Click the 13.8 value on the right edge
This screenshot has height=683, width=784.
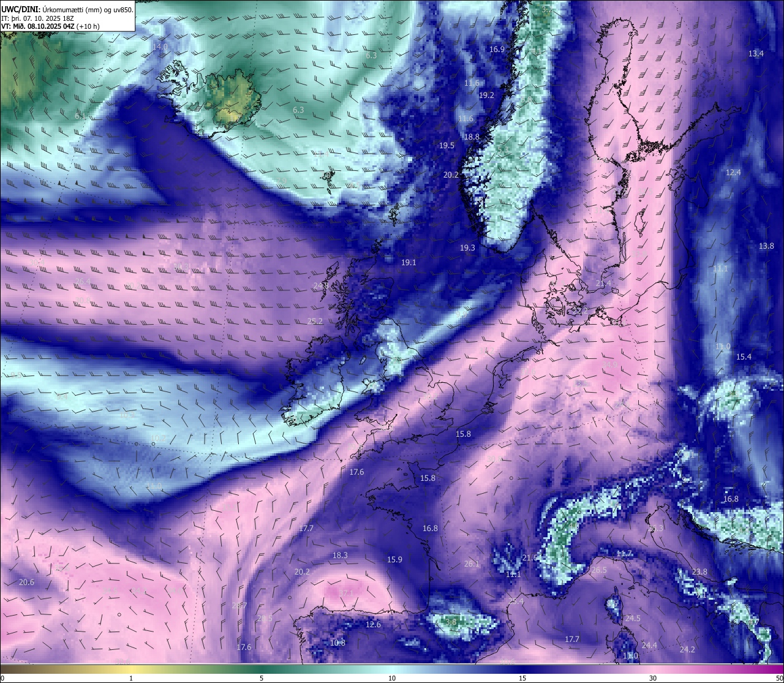click(766, 246)
